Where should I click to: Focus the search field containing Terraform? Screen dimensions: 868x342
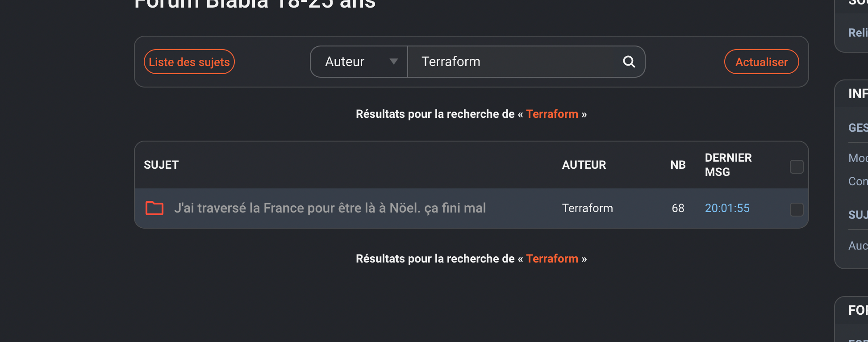pos(515,62)
